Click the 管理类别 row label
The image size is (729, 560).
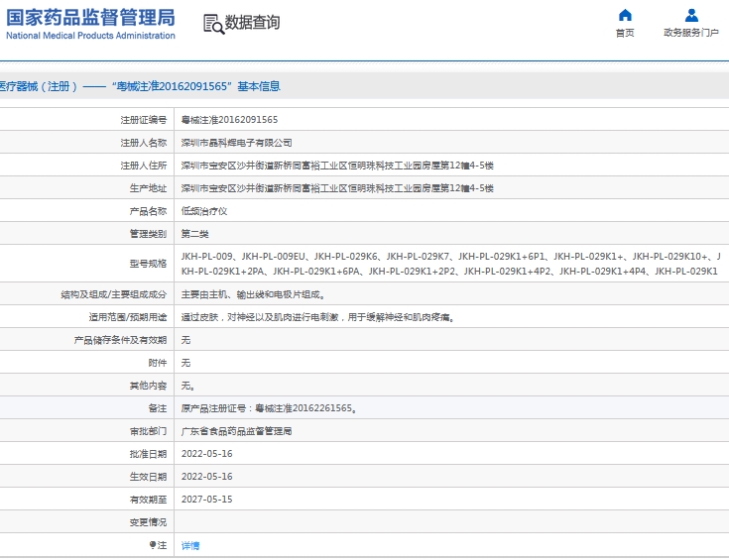148,234
